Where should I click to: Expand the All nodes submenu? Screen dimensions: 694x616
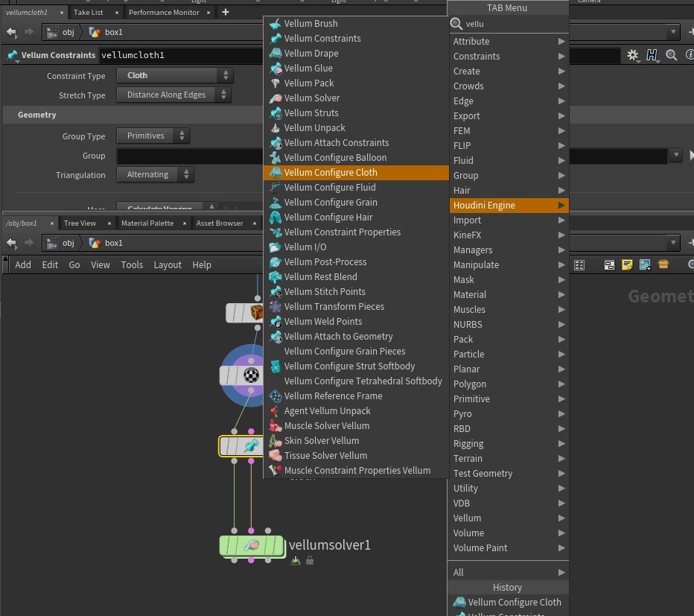tap(508, 573)
